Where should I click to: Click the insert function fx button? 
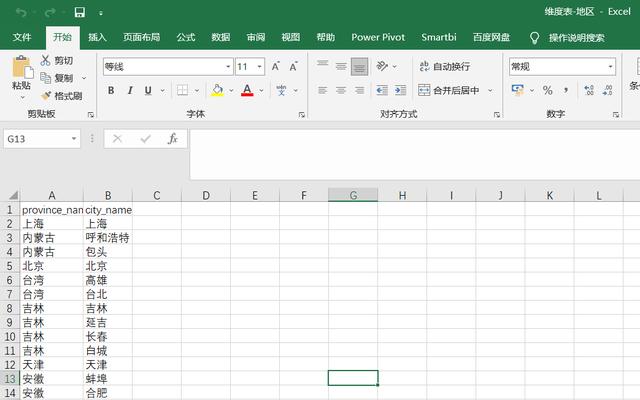(173, 139)
